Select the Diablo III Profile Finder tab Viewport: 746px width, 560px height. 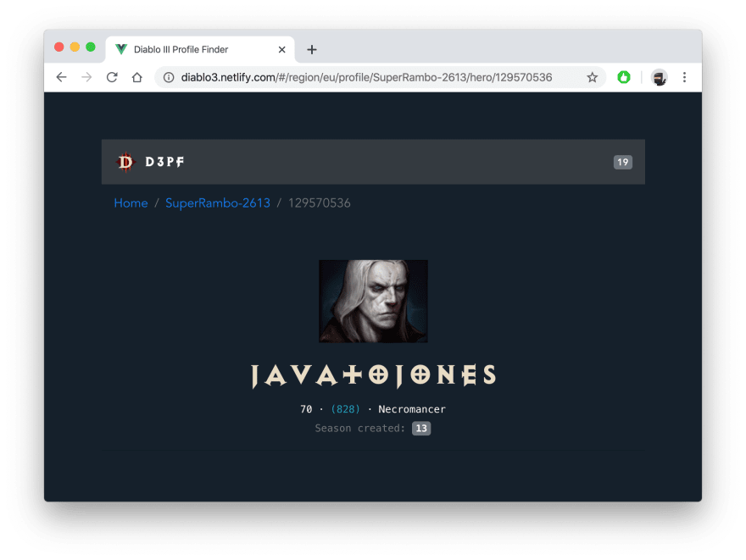point(200,49)
